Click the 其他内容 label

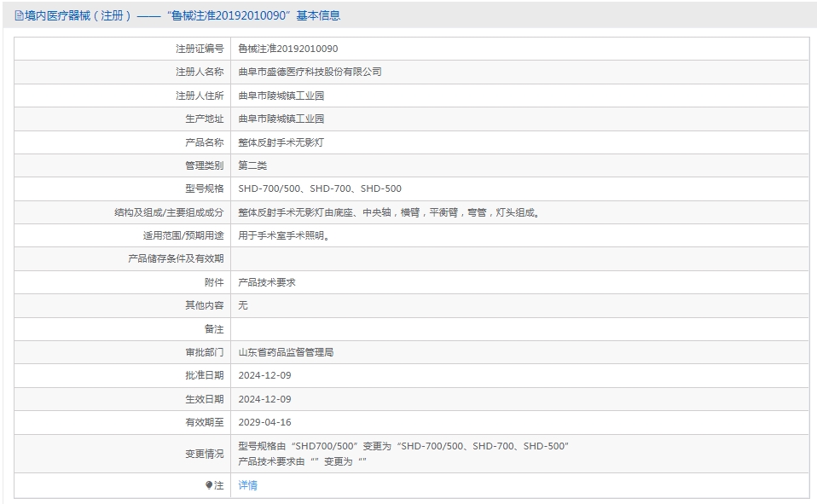pyautogui.click(x=205, y=305)
